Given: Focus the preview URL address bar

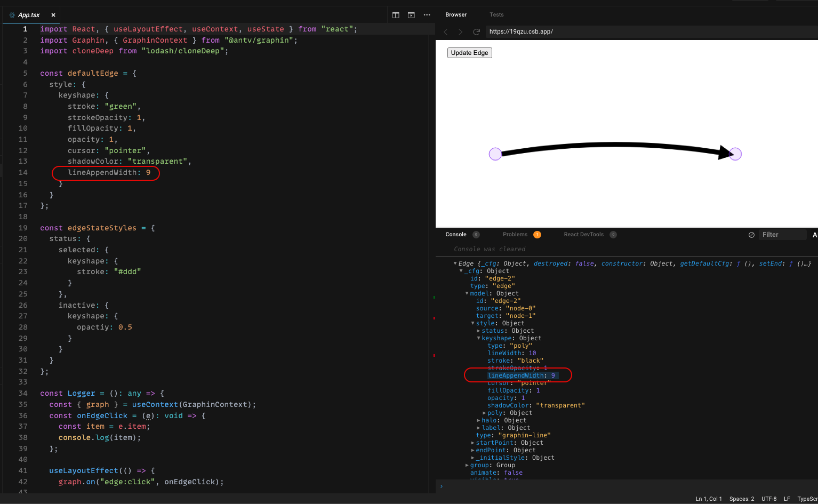Looking at the screenshot, I should pyautogui.click(x=651, y=32).
